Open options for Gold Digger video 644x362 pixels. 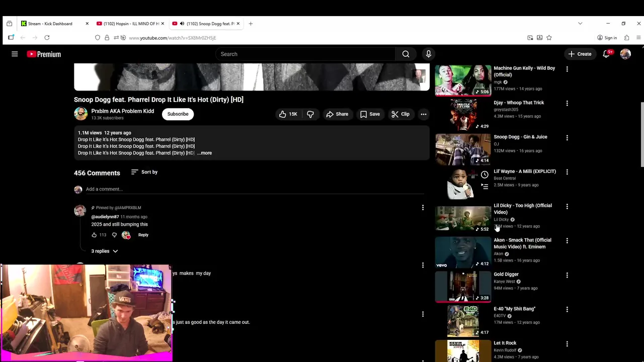[567, 275]
